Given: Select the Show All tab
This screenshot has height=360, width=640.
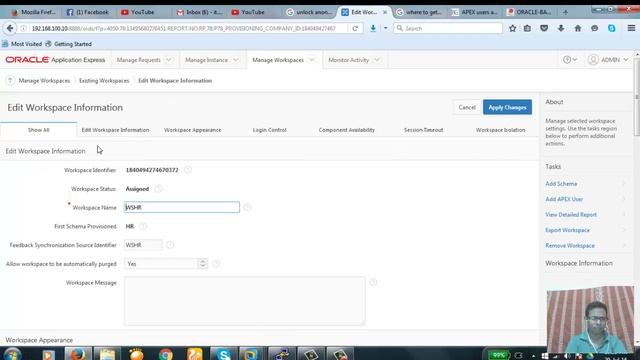Looking at the screenshot, I should click(x=38, y=130).
